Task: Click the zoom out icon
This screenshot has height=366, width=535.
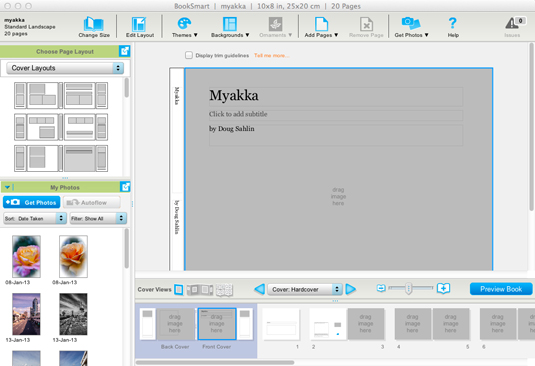Action: click(x=381, y=289)
